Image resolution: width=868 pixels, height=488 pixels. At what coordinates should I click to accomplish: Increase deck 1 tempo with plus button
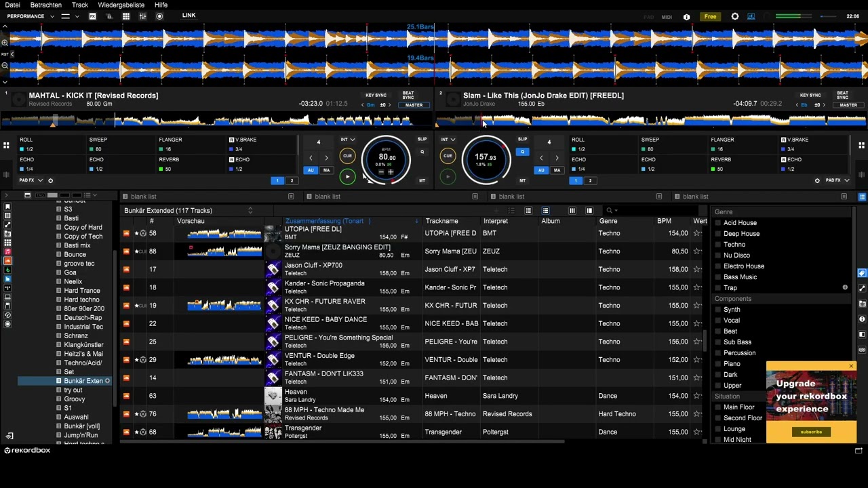(x=391, y=172)
